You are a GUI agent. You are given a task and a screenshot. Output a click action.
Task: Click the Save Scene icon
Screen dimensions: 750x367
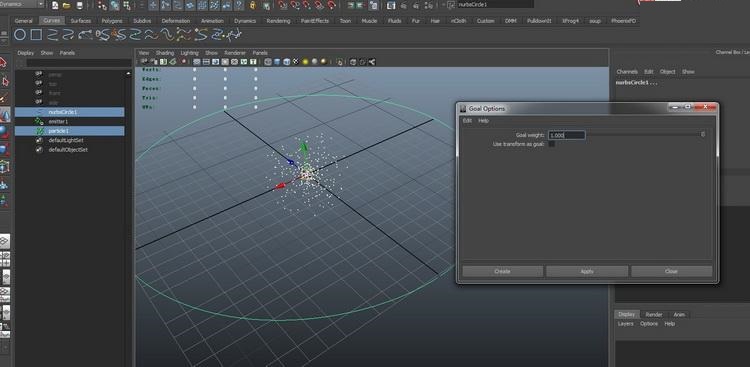tap(79, 5)
